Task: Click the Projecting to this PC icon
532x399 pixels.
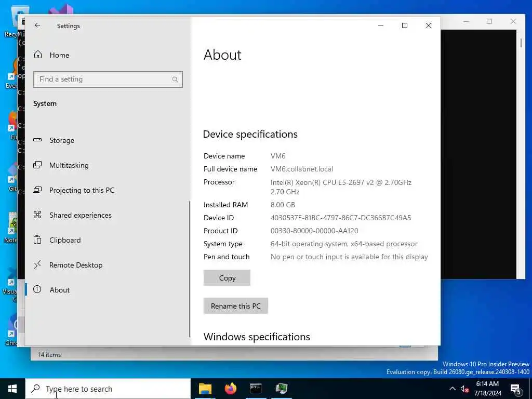Action: click(37, 190)
